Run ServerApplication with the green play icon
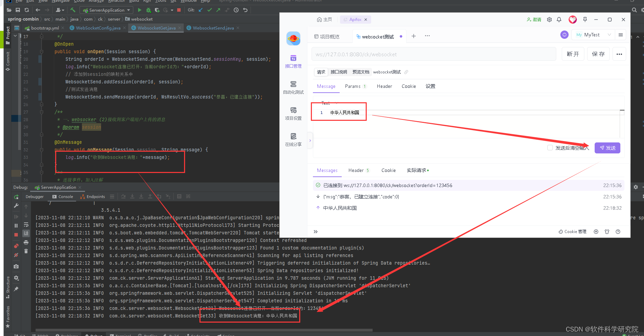 point(140,10)
